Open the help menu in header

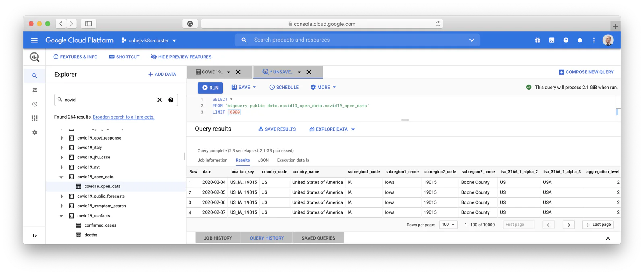pyautogui.click(x=566, y=40)
